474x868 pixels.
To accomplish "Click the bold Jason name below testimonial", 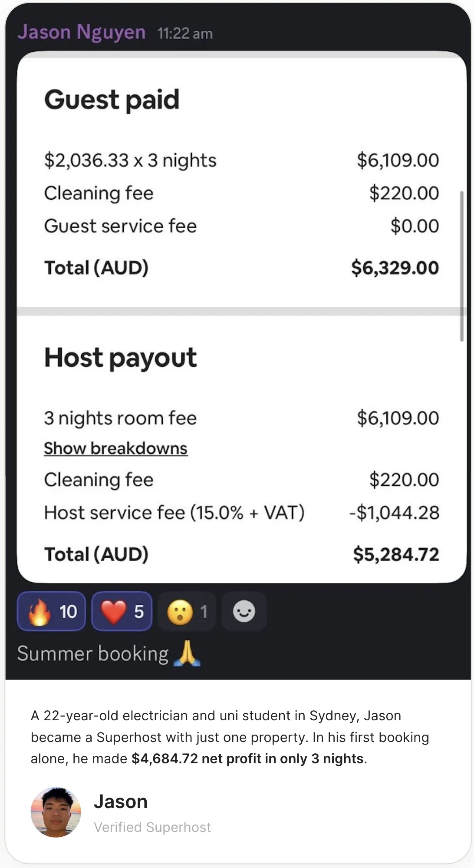I will point(121,802).
